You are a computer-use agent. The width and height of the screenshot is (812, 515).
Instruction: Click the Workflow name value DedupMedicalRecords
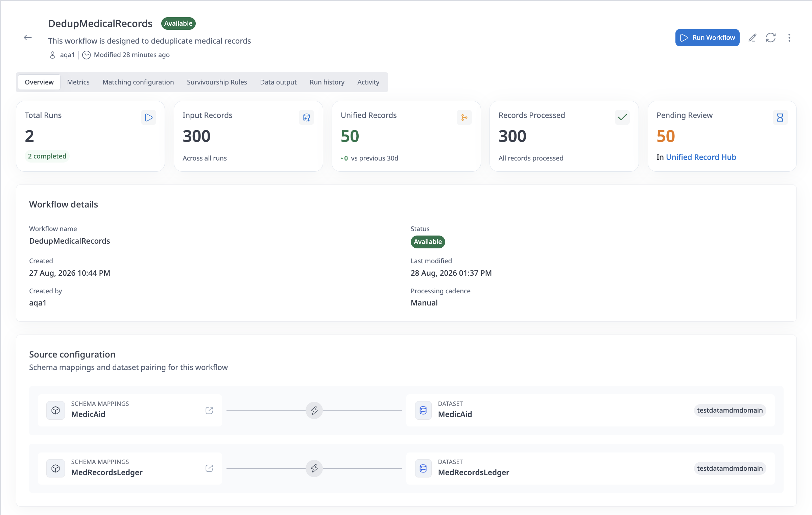[x=70, y=241]
